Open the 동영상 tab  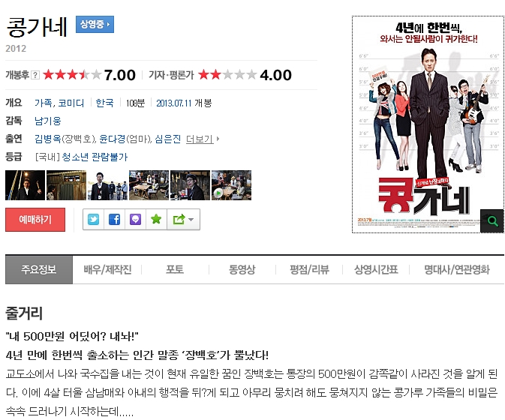click(242, 269)
